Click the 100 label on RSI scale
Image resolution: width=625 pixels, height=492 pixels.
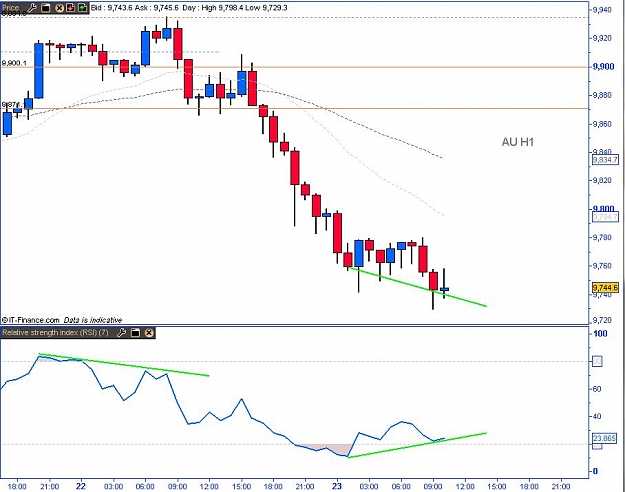click(600, 333)
